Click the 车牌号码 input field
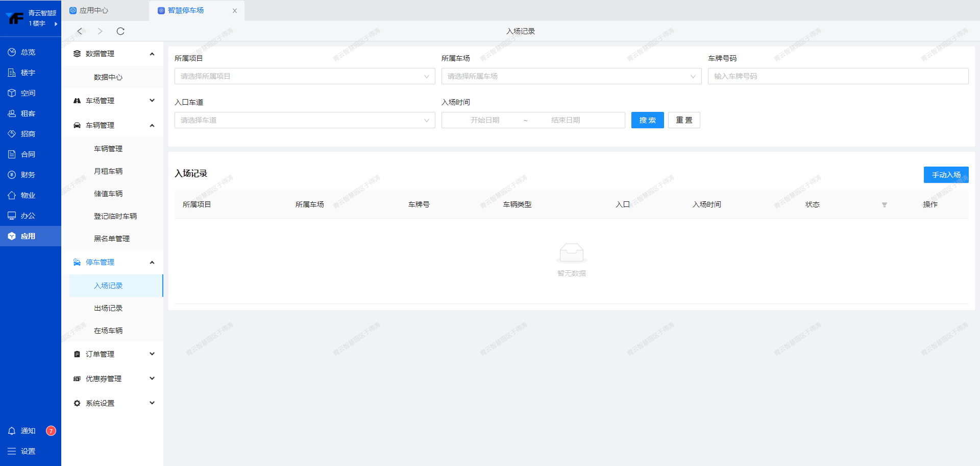980x466 pixels. (x=838, y=76)
